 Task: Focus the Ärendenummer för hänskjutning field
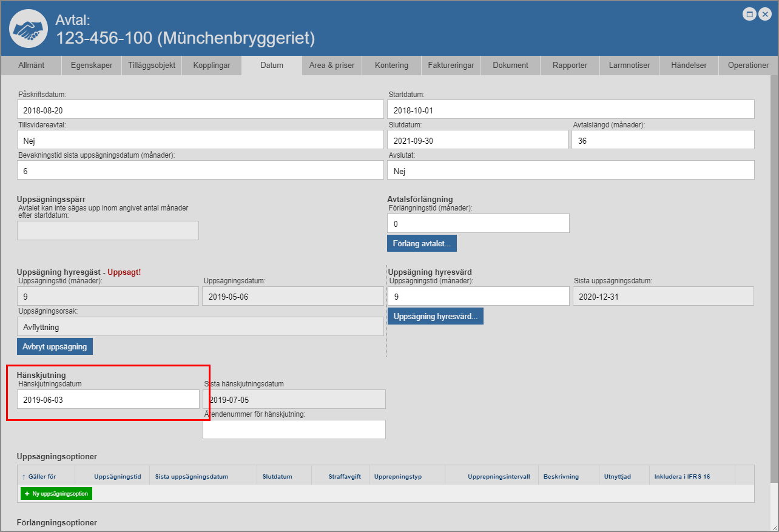[x=294, y=429]
